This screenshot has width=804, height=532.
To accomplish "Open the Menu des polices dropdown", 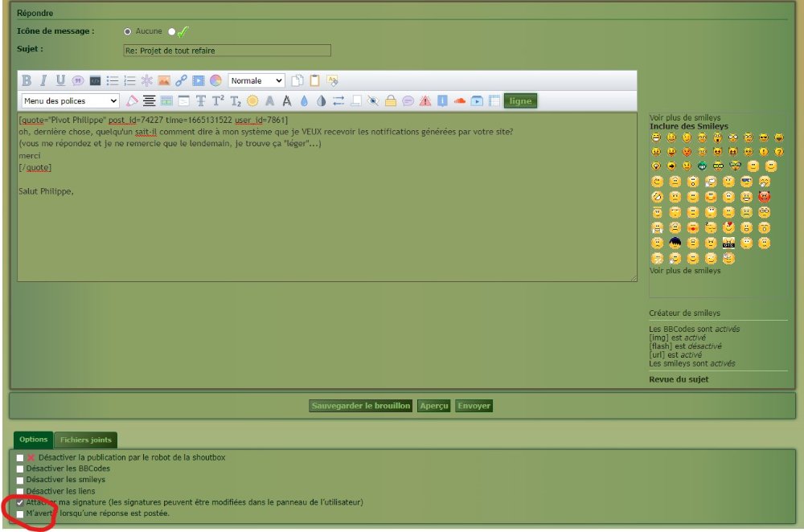I will pyautogui.click(x=70, y=101).
